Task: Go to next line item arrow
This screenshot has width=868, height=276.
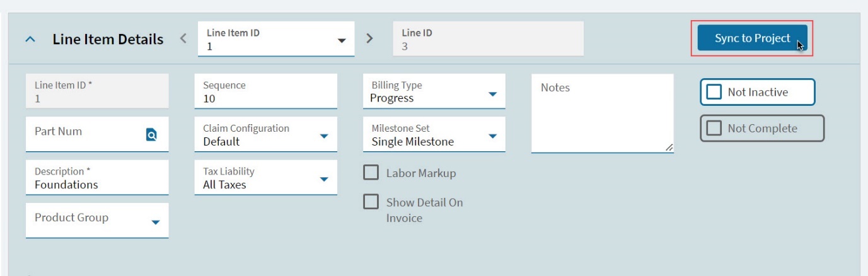Action: (x=370, y=38)
